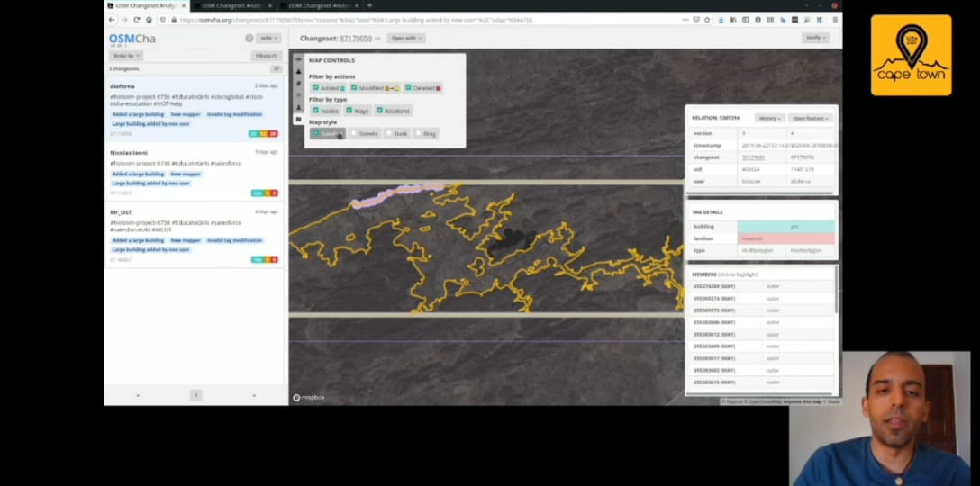This screenshot has height=486, width=980.
Task: Click the members list scrollbar
Action: [836, 290]
